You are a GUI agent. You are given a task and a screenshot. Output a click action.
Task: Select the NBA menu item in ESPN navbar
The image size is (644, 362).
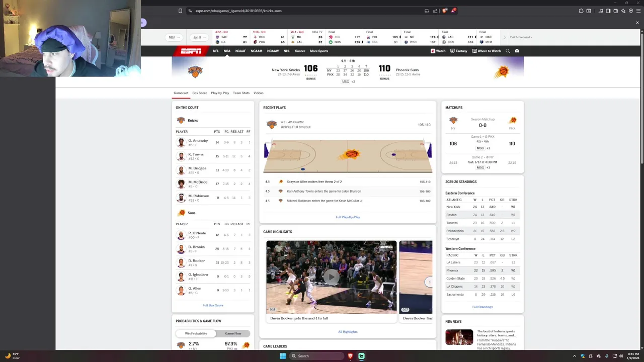coord(227,51)
